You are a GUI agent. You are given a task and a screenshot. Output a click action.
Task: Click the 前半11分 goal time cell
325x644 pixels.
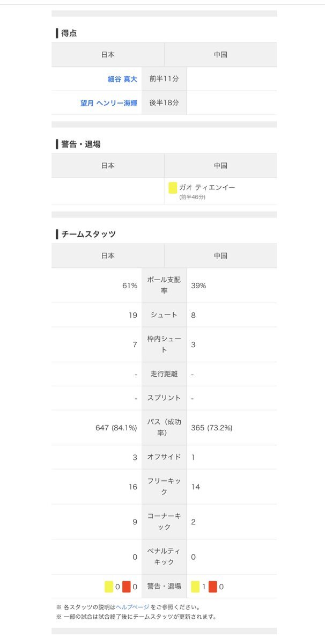click(x=164, y=79)
